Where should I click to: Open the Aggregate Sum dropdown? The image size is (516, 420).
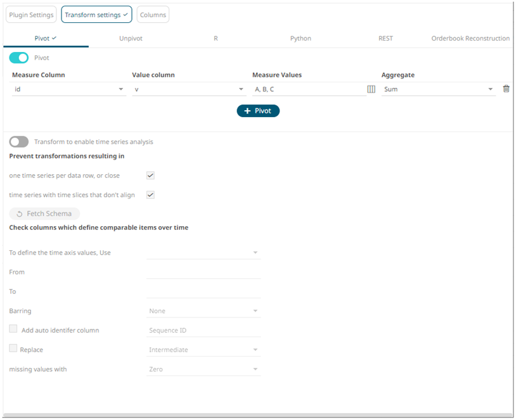pos(438,89)
